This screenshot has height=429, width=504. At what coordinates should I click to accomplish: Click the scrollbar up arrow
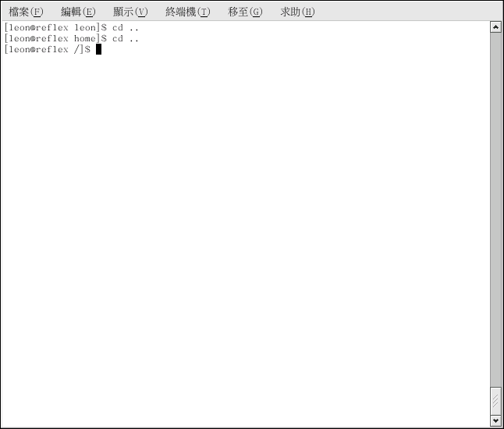[x=495, y=27]
